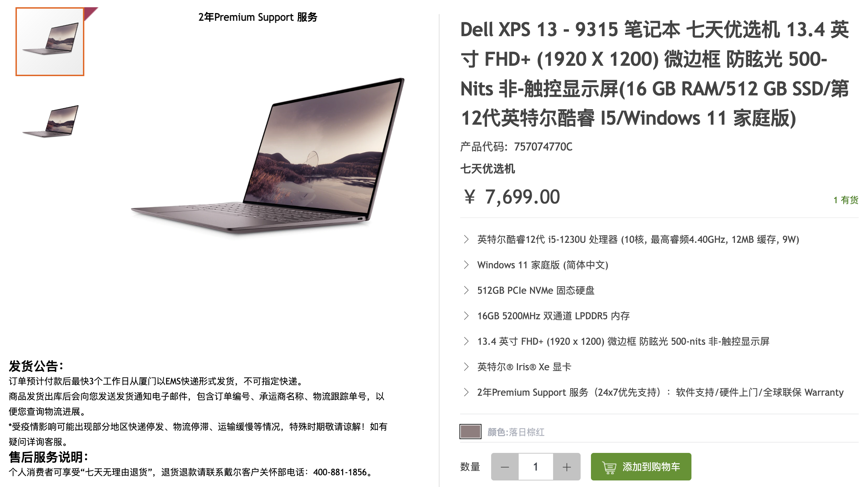Pick the 落日棕红 color swatch
868x487 pixels.
(x=470, y=432)
